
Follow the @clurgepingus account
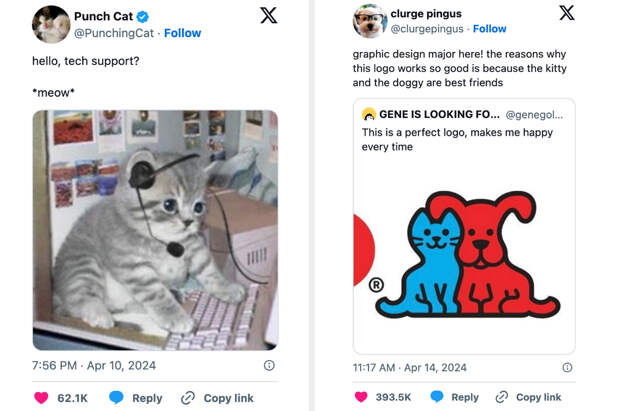(x=489, y=29)
